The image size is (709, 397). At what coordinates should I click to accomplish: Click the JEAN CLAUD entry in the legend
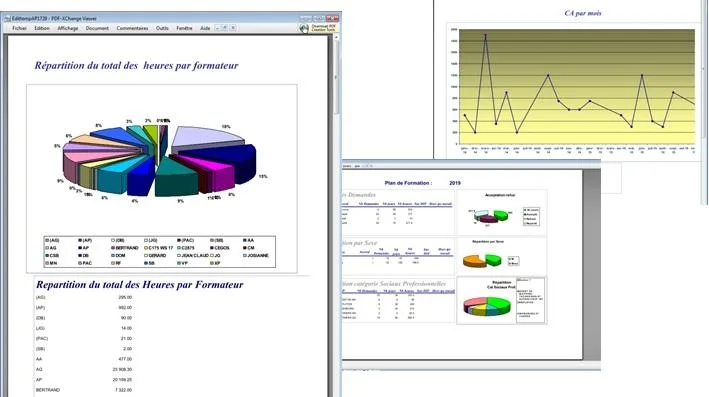coord(193,255)
